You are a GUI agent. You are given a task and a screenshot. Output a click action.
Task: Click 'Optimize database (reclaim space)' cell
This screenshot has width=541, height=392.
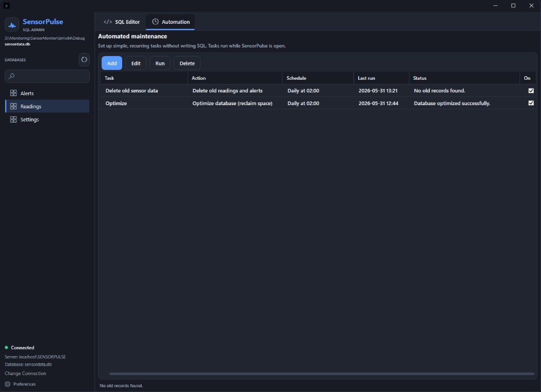tap(232, 103)
